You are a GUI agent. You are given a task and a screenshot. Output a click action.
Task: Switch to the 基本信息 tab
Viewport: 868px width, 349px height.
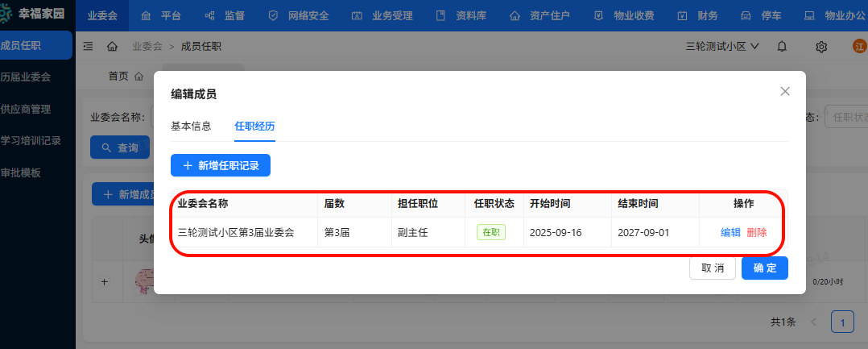click(x=191, y=126)
